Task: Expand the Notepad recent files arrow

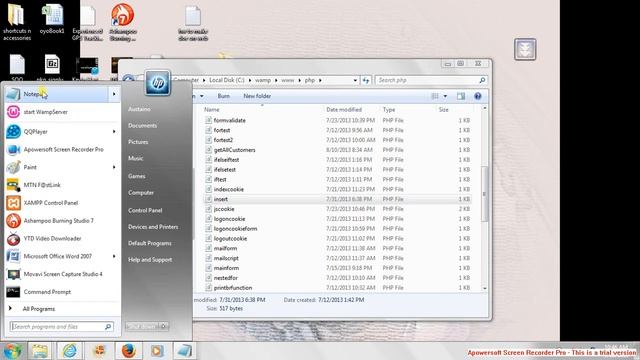Action: [x=114, y=94]
